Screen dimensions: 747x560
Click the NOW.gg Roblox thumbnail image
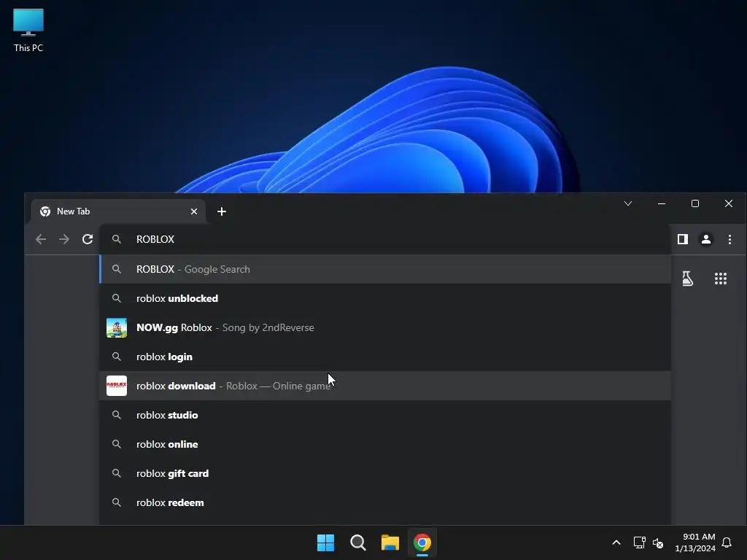click(x=116, y=327)
